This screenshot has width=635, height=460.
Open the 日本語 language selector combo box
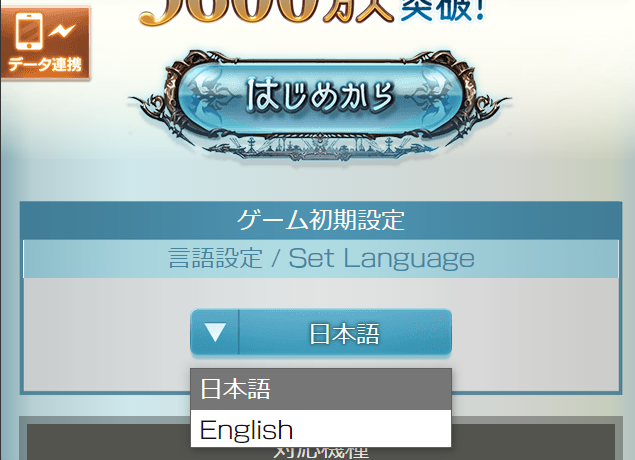point(321,332)
